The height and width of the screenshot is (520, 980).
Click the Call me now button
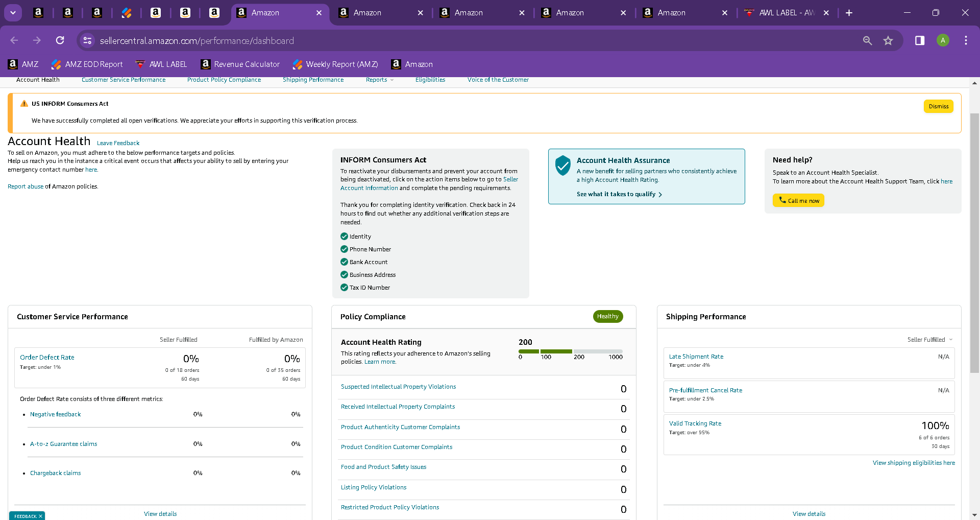tap(798, 200)
